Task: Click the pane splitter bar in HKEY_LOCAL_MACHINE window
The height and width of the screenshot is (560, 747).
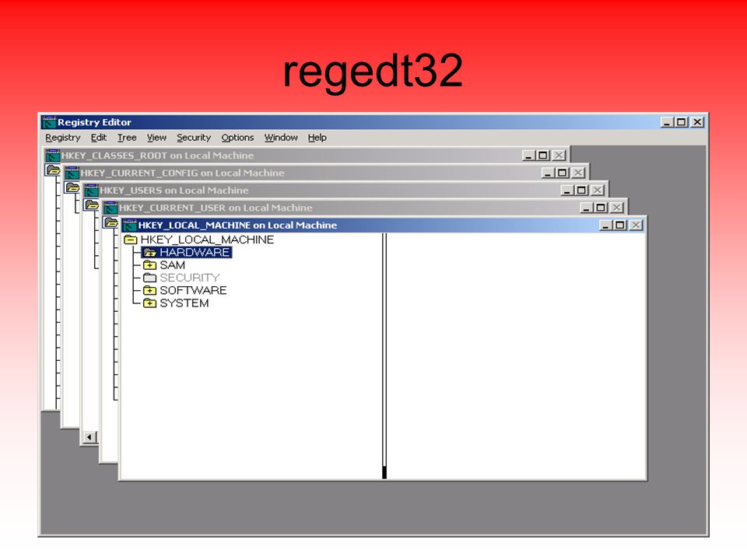Action: [x=384, y=355]
